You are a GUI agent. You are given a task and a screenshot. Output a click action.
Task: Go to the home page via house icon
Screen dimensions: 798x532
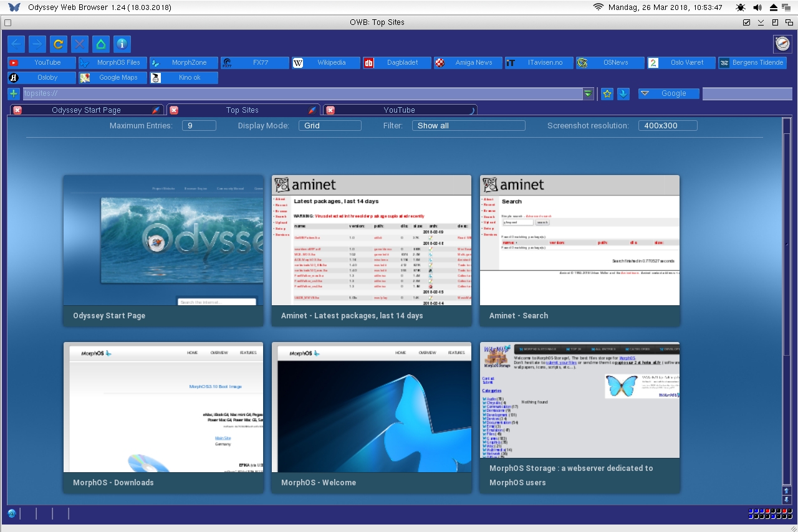(x=101, y=44)
